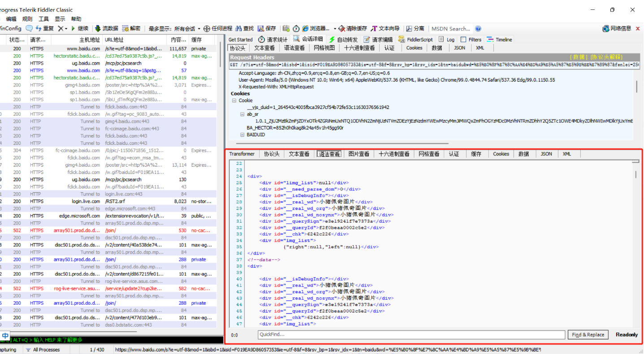Open the 解密 (decode) toolbar tool

point(131,28)
